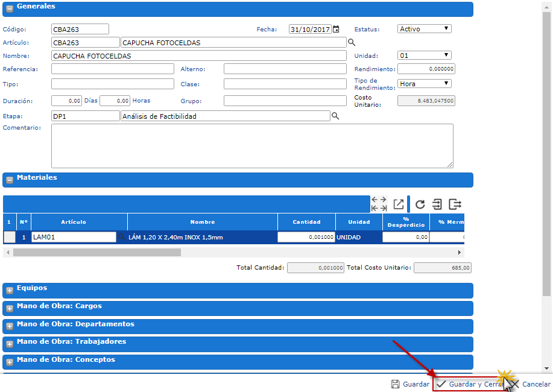Refresh the Materiales grid
The image size is (553, 392).
pos(420,204)
